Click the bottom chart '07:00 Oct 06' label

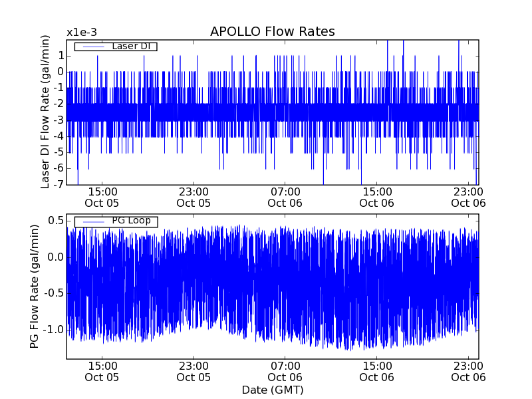[285, 372]
